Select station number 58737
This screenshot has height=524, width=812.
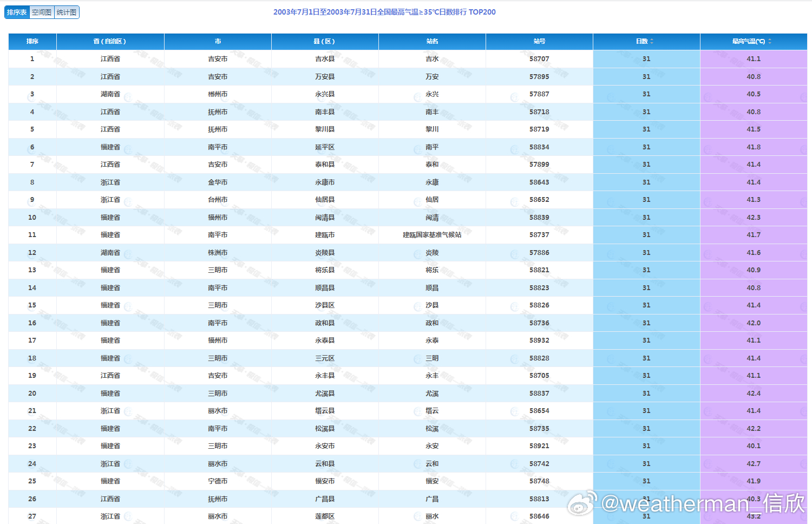tap(539, 235)
